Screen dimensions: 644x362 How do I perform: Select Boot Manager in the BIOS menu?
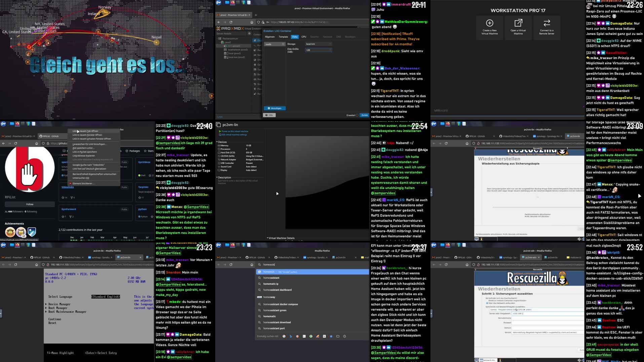pos(58,308)
